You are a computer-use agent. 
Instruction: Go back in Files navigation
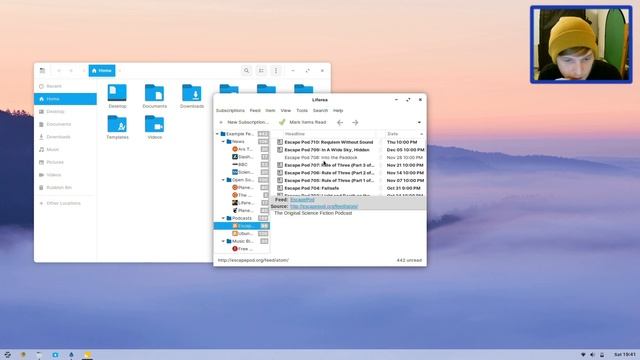coord(59,71)
